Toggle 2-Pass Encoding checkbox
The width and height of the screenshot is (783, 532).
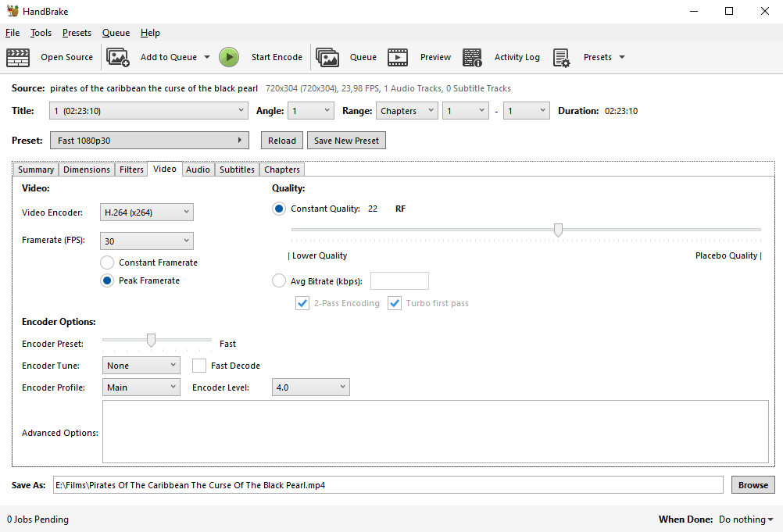tap(302, 303)
